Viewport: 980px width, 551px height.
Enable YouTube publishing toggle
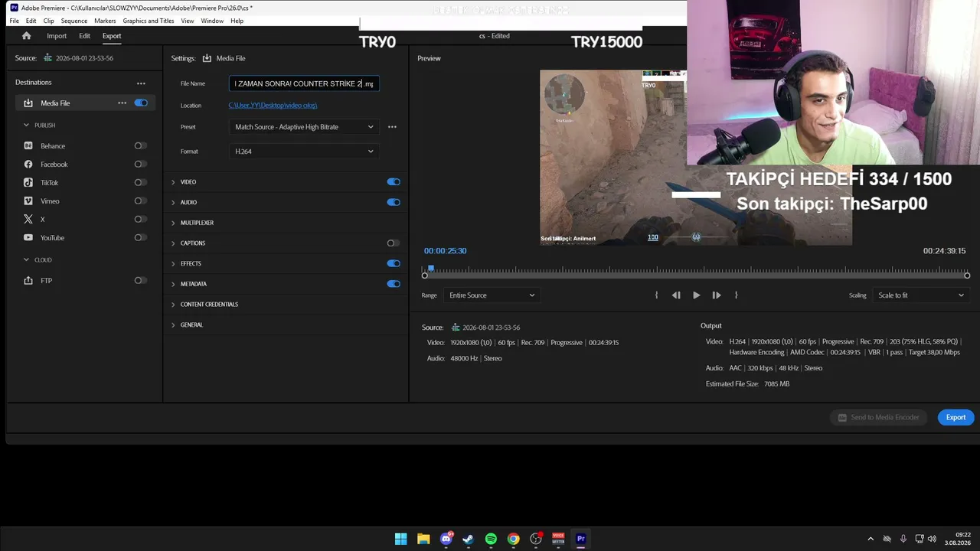pos(140,238)
